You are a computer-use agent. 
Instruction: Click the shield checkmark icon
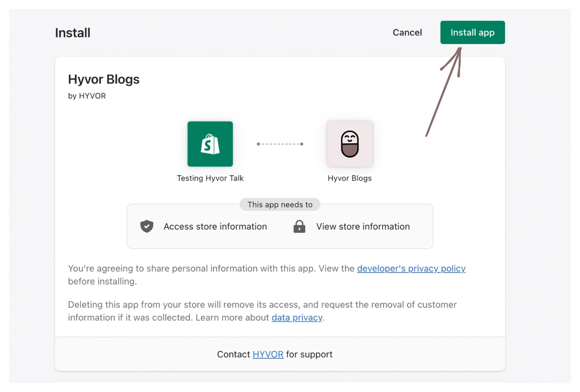(146, 226)
